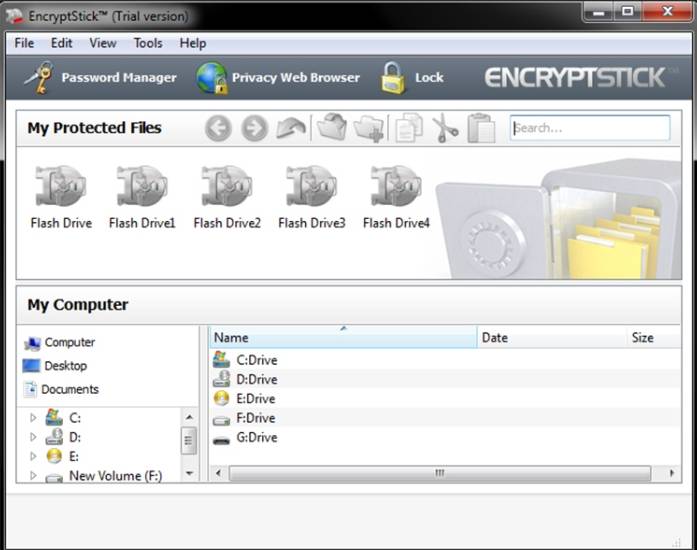Open the View menu
The image size is (697, 550).
coord(103,43)
